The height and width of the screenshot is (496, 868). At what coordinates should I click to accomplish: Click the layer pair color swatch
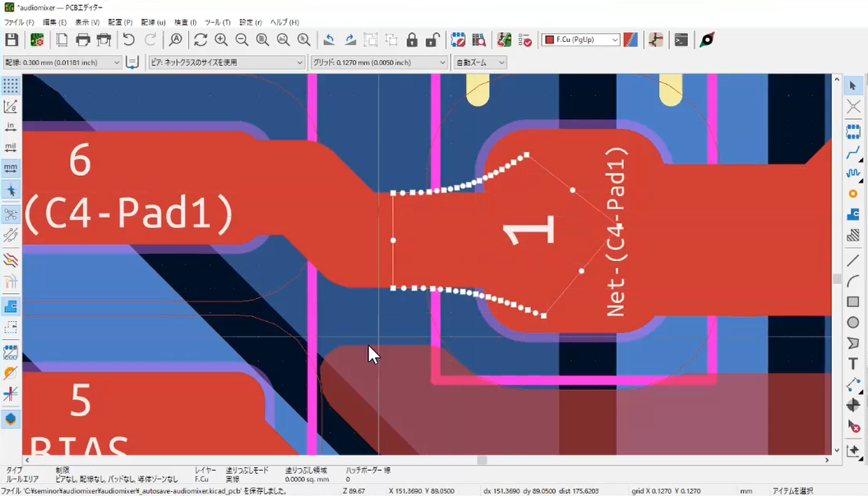point(630,39)
